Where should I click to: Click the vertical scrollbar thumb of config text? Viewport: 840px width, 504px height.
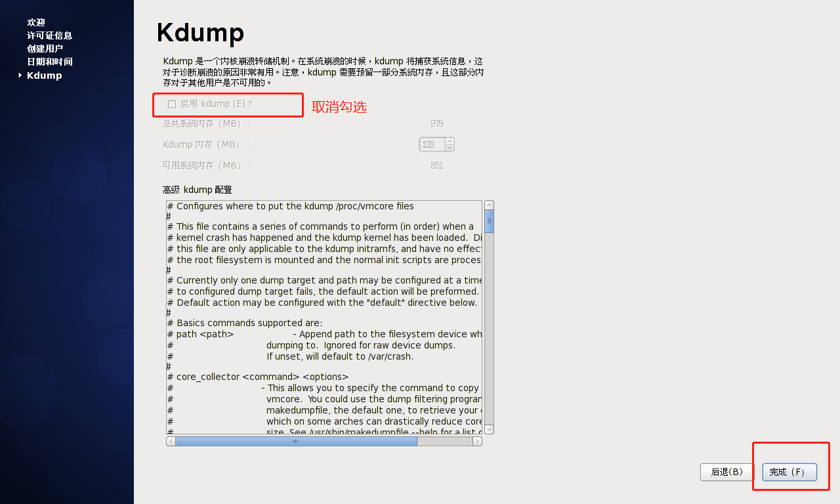tap(489, 222)
